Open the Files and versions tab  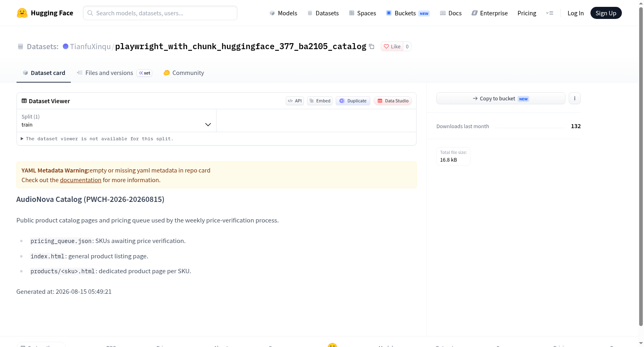pyautogui.click(x=114, y=73)
